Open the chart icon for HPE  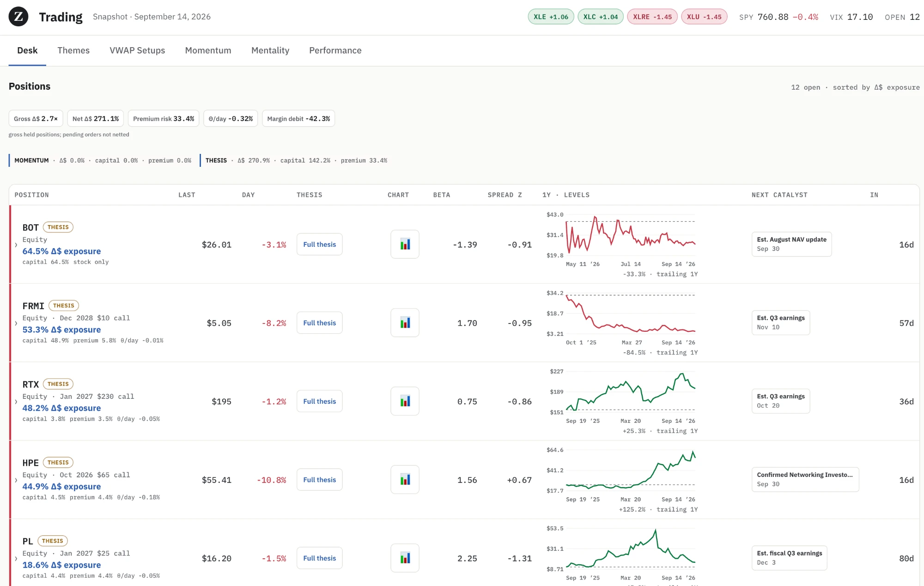(405, 480)
